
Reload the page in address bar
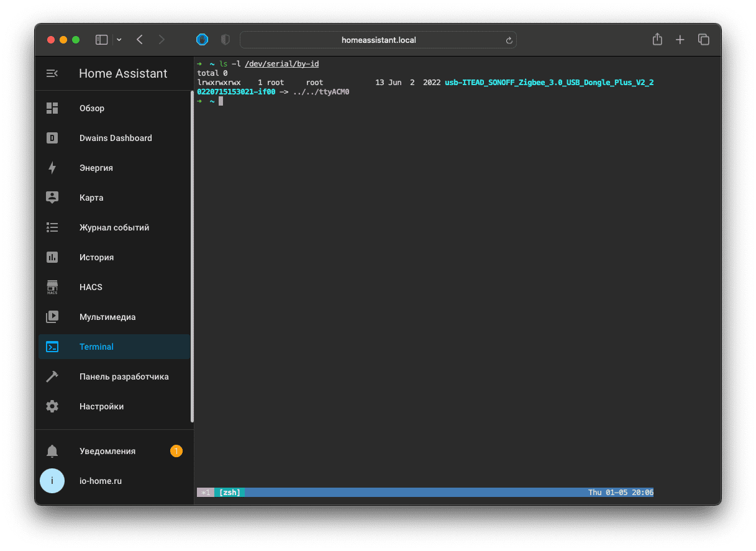[509, 40]
